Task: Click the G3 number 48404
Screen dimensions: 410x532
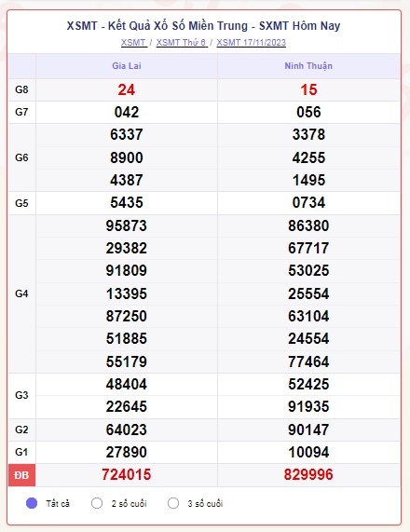Action: click(x=126, y=385)
